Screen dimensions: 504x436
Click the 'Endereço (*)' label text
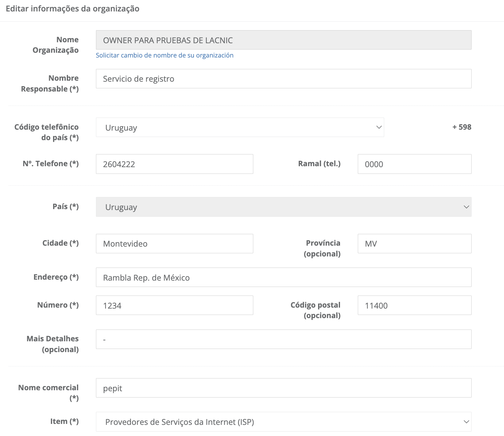point(56,277)
